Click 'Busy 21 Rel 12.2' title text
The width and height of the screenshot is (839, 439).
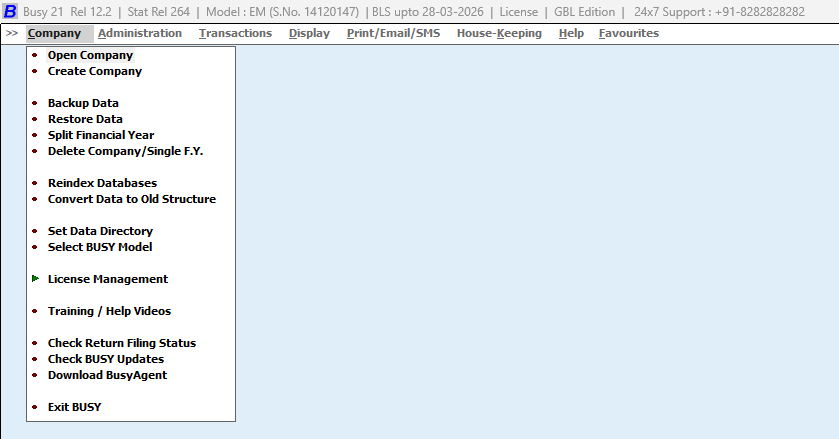point(67,12)
